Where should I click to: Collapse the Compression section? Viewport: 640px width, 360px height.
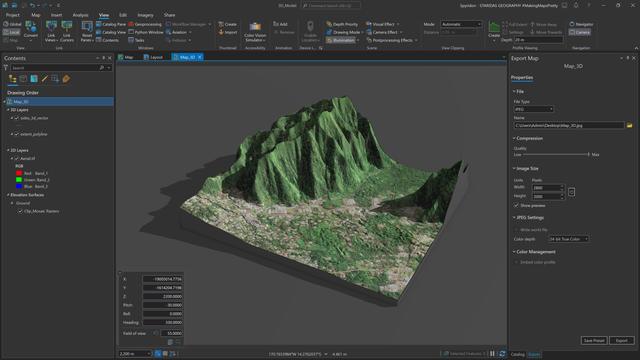point(514,138)
